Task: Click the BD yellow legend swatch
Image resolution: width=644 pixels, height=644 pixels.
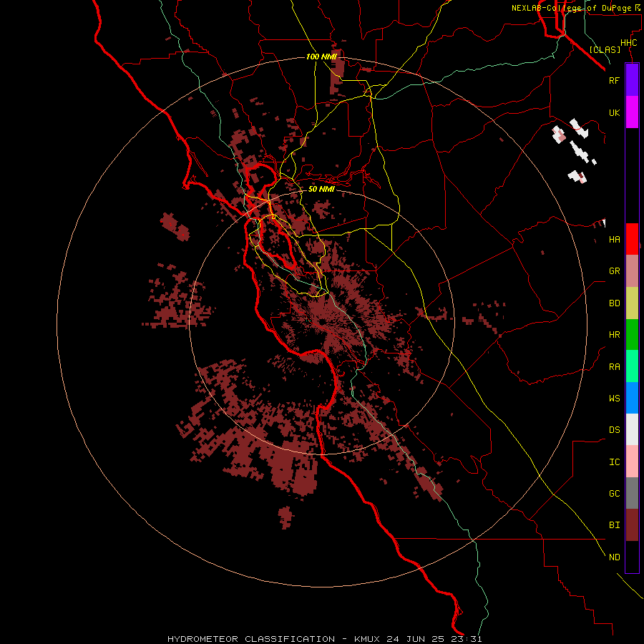Action: click(632, 303)
